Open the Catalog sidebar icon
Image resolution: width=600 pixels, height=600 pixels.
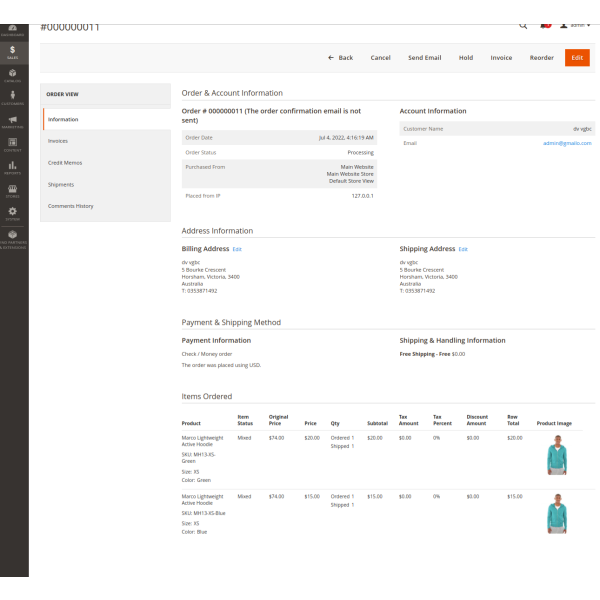coord(13,74)
